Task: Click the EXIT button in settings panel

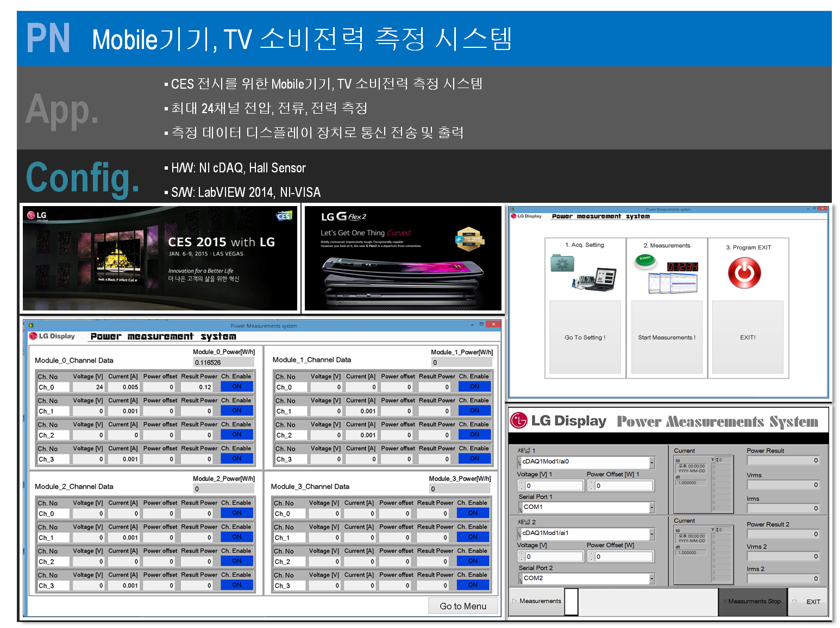Action: 808,601
